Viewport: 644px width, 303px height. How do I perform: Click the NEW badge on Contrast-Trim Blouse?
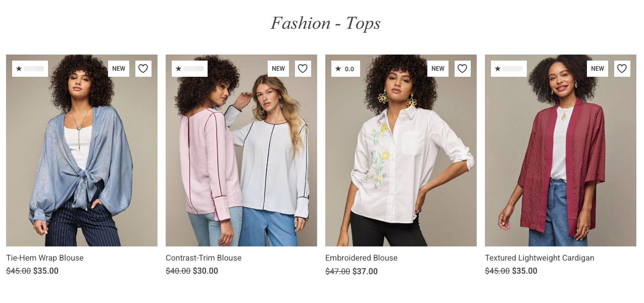click(278, 68)
